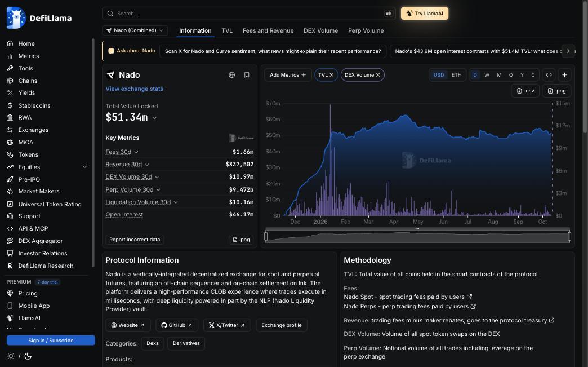Click the page vertical scrollbar

coord(585,66)
